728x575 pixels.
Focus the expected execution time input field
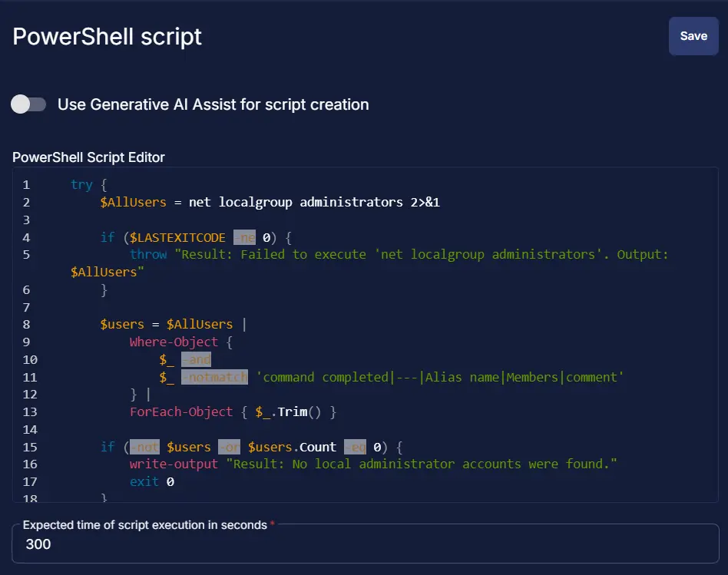point(365,544)
